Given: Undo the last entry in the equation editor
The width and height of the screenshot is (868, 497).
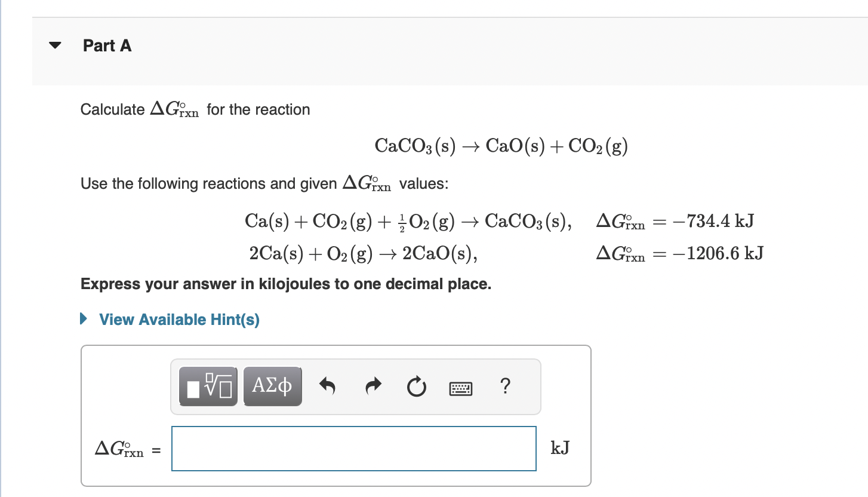Looking at the screenshot, I should coord(328,386).
